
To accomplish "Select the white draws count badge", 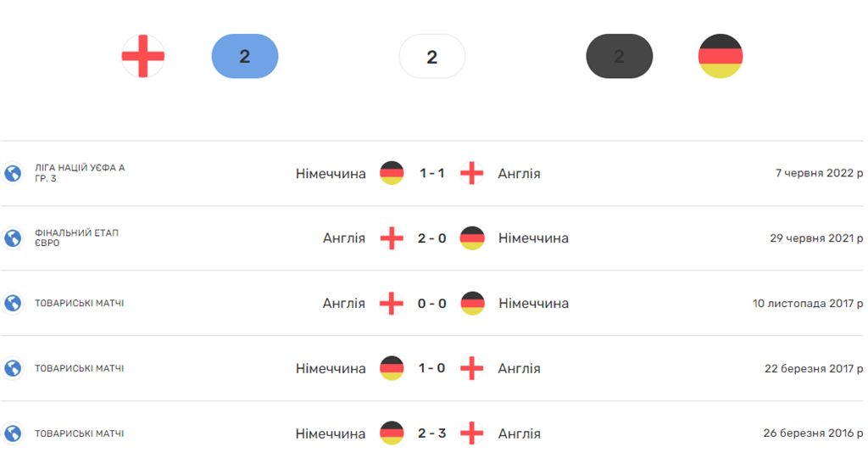I will point(432,56).
